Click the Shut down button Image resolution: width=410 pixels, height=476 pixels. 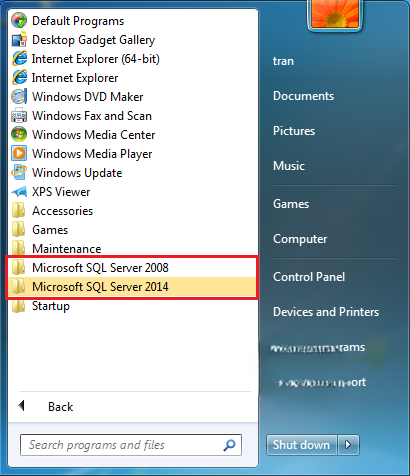pyautogui.click(x=301, y=445)
